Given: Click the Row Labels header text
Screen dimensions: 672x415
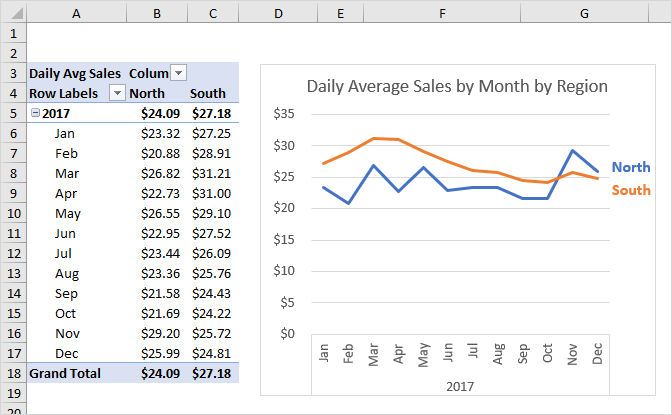Looking at the screenshot, I should coord(63,93).
